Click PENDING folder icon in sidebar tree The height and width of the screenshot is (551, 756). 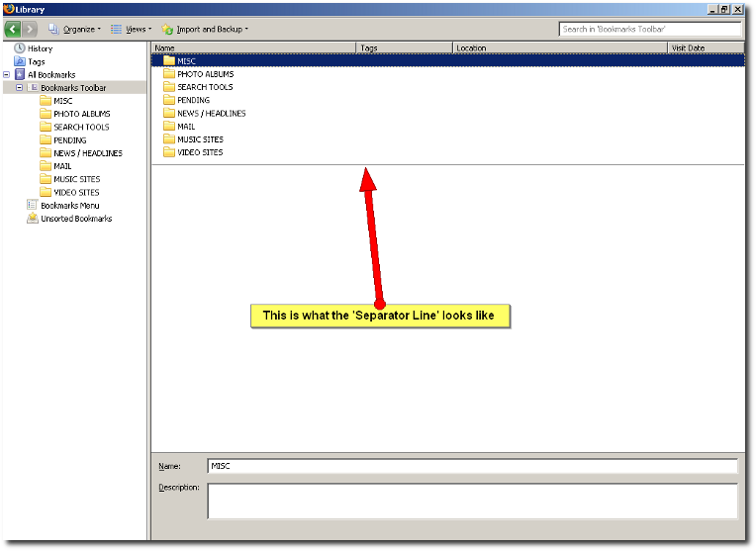click(46, 139)
